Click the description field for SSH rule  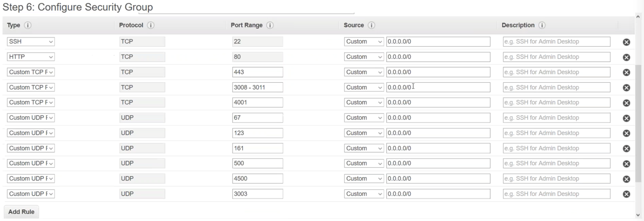point(556,42)
